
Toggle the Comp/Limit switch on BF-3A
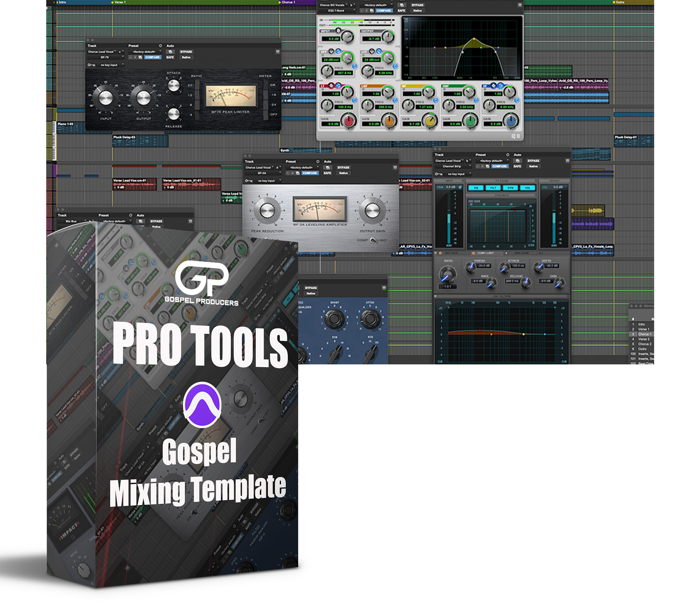(372, 240)
